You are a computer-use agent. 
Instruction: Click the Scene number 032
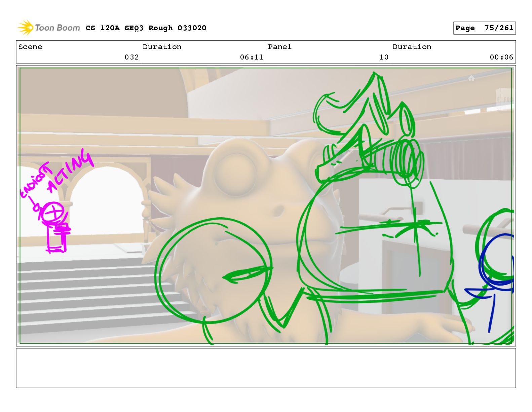point(131,57)
